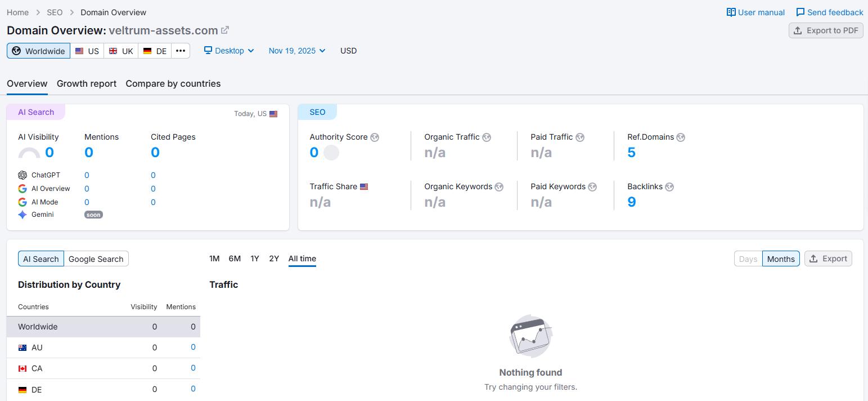Click the AI Visibility gauge icon
Viewport: 868px width, 401px height.
point(29,153)
